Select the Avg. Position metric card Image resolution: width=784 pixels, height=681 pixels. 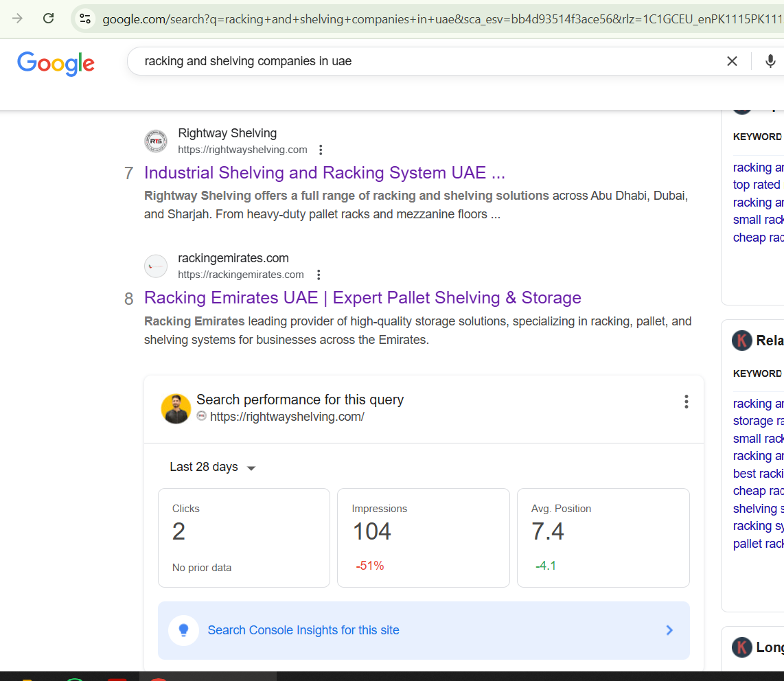[603, 538]
